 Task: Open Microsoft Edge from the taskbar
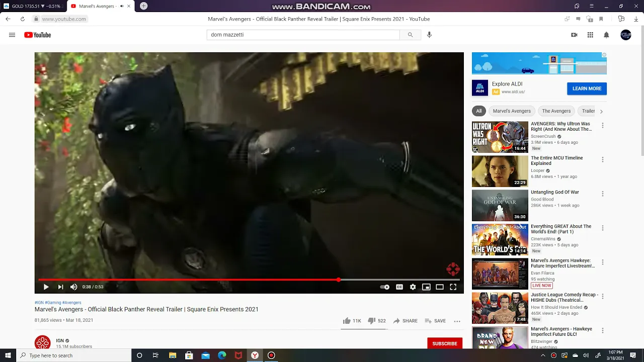(222, 355)
